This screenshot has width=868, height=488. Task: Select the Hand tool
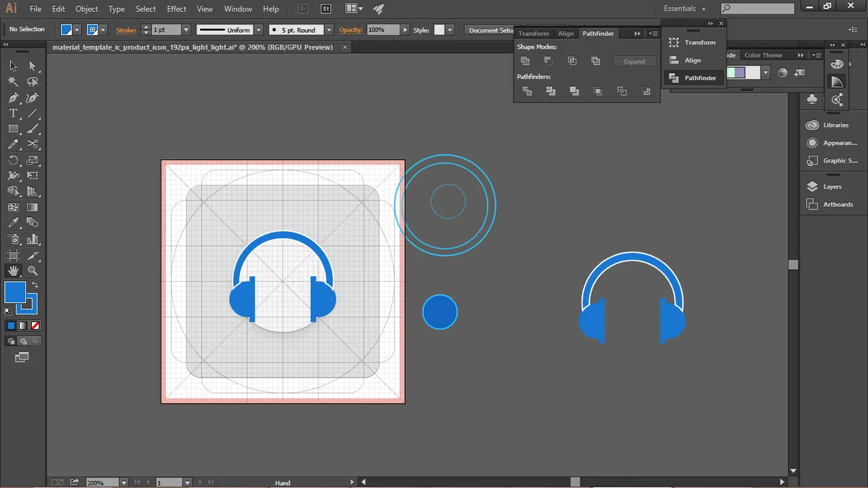point(13,270)
